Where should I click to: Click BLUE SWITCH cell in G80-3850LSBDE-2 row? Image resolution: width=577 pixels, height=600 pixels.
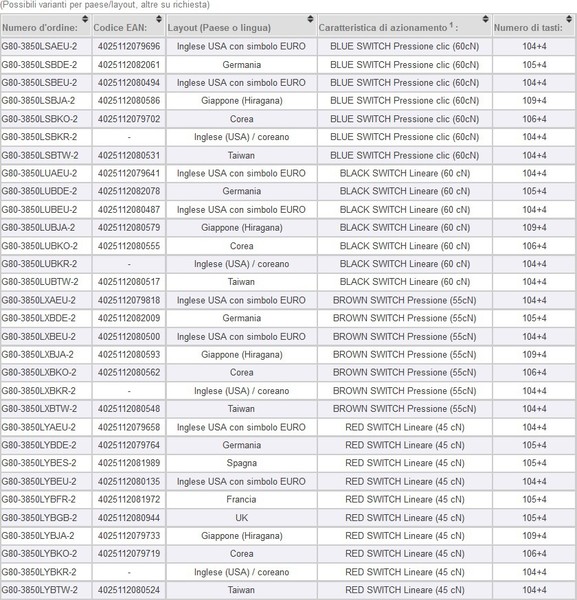tap(404, 65)
